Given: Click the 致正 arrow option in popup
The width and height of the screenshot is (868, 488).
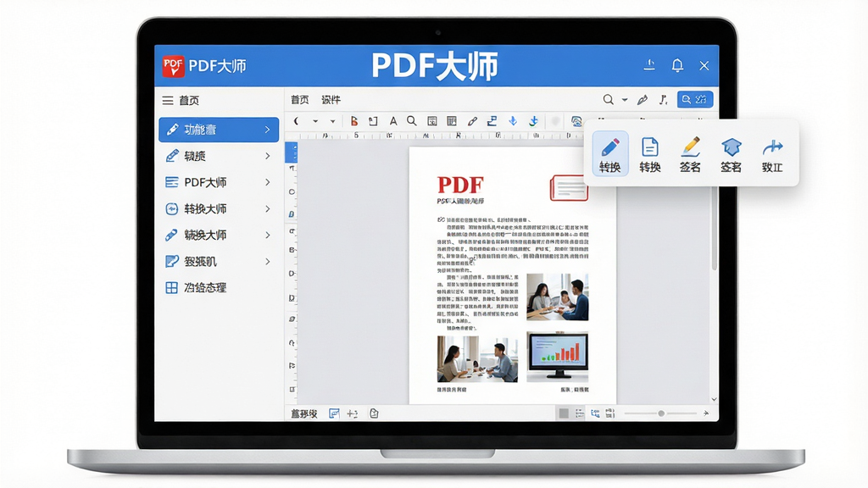Looking at the screenshot, I should pos(772,154).
